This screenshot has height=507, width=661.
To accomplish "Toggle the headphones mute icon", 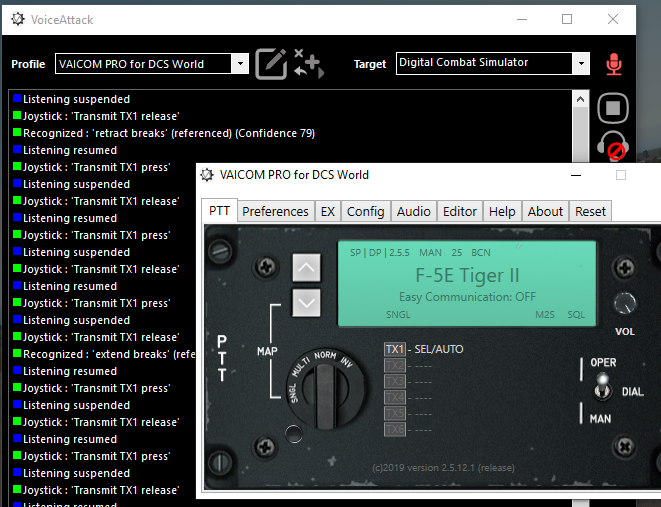I will pos(613,146).
